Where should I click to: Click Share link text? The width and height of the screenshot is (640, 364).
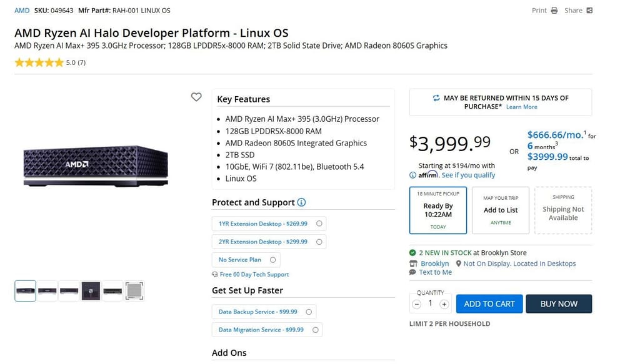point(574,11)
